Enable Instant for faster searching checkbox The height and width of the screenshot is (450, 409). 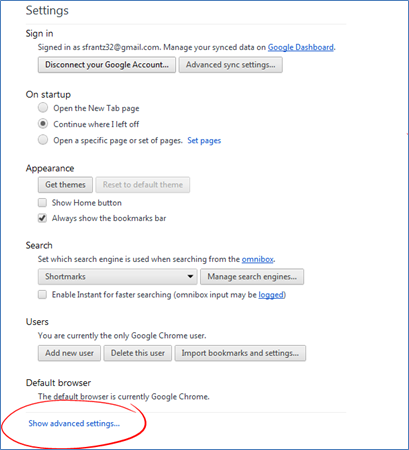(x=42, y=295)
